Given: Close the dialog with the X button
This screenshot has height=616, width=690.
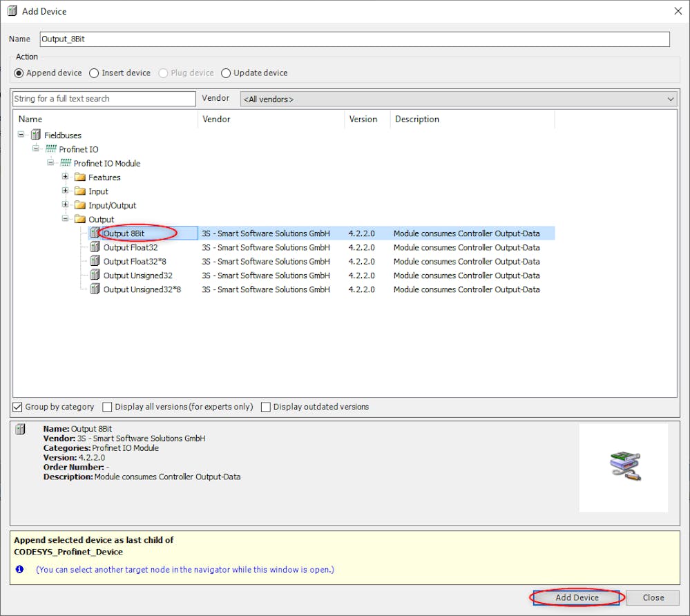Looking at the screenshot, I should pos(678,11).
